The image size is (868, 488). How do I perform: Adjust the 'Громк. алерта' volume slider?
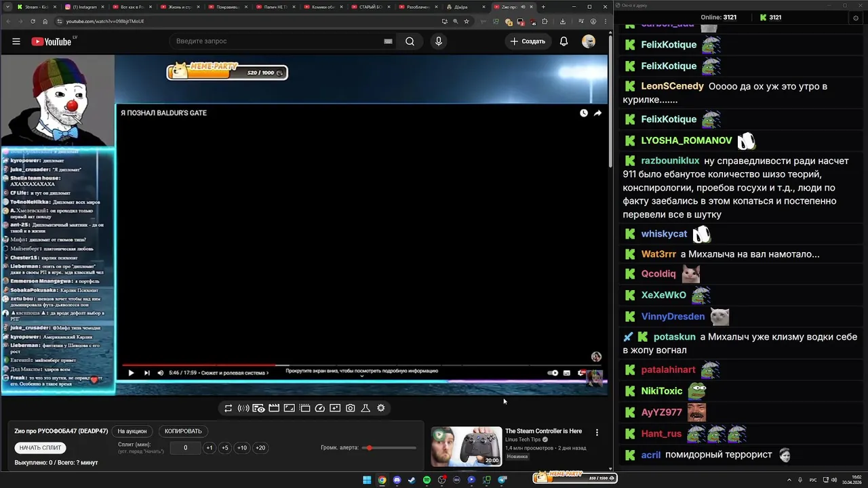click(x=389, y=448)
